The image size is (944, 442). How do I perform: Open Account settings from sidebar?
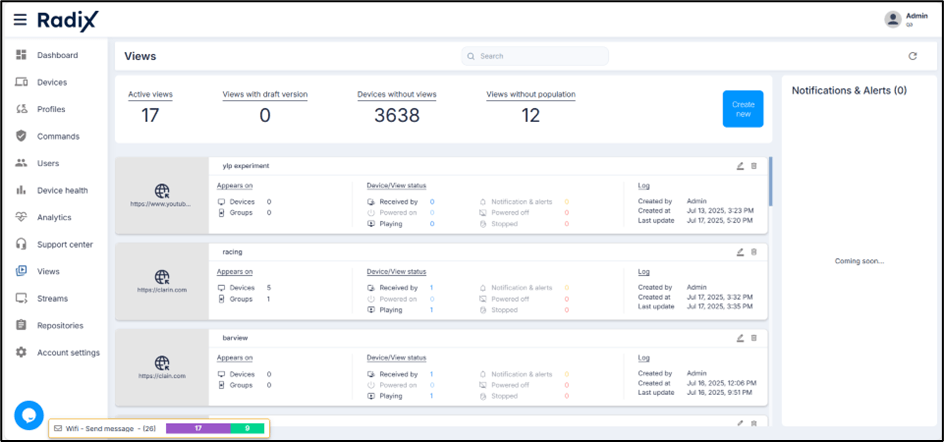(x=68, y=352)
